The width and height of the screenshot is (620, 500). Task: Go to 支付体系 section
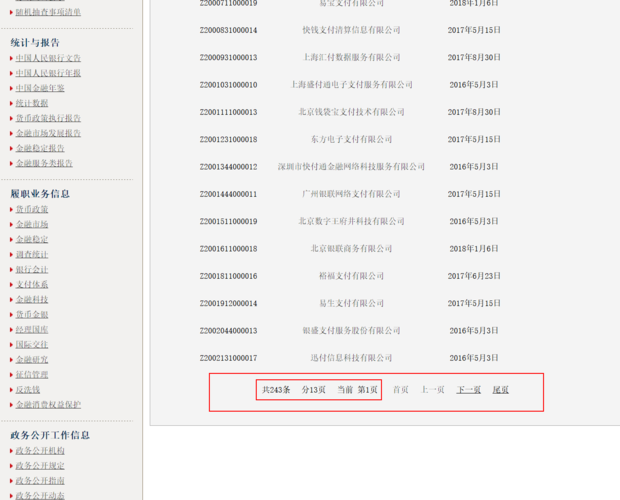pyautogui.click(x=32, y=285)
